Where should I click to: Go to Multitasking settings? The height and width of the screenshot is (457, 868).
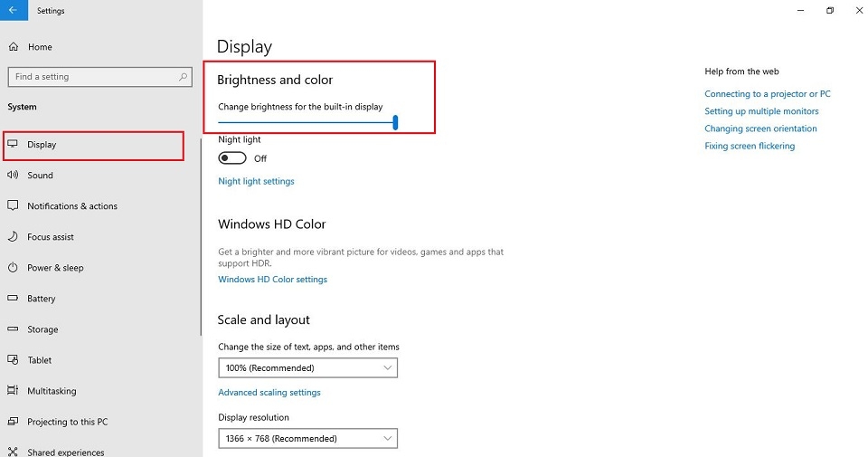pos(52,391)
